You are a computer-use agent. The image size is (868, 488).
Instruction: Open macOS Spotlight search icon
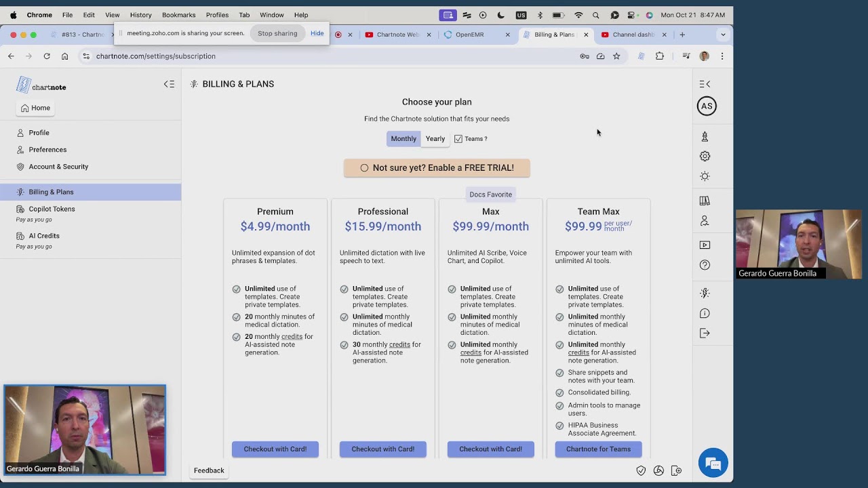(595, 15)
